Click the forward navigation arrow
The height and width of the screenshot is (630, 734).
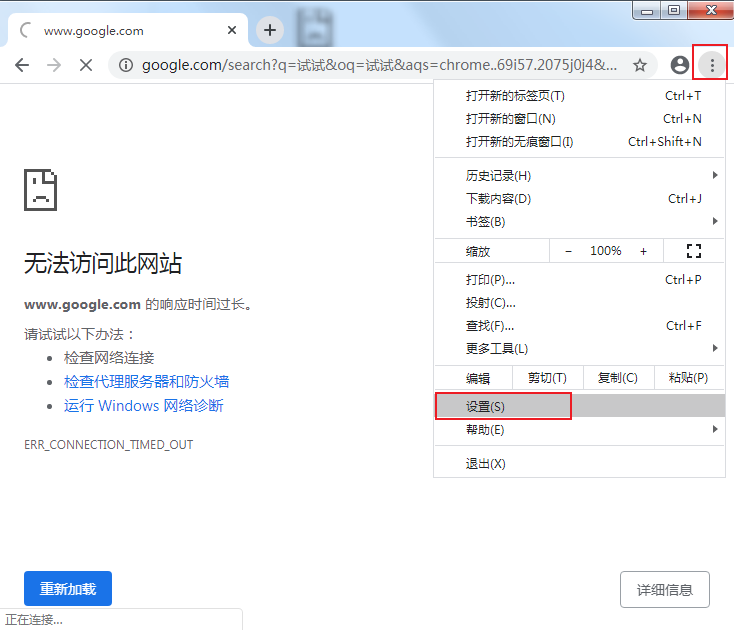tap(54, 65)
